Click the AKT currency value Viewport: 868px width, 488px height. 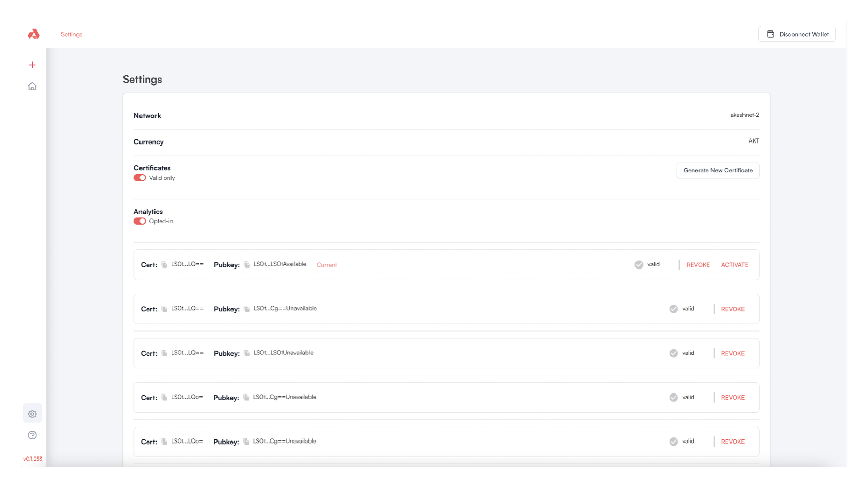[x=754, y=141]
